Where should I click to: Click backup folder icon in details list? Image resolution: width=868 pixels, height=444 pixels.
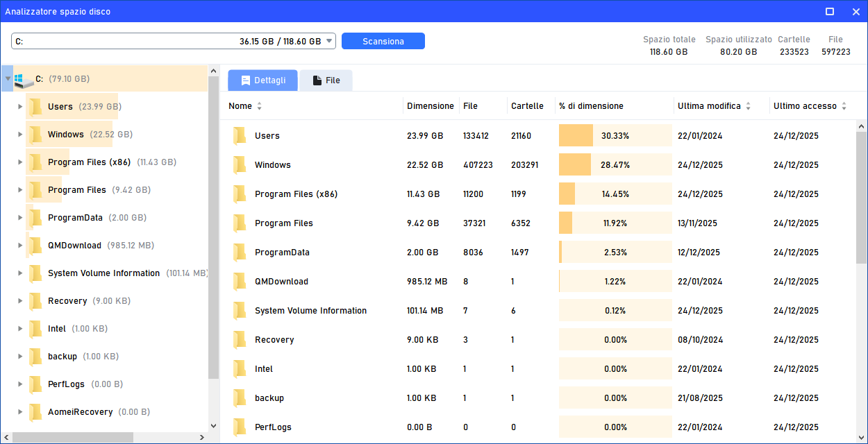pos(240,398)
